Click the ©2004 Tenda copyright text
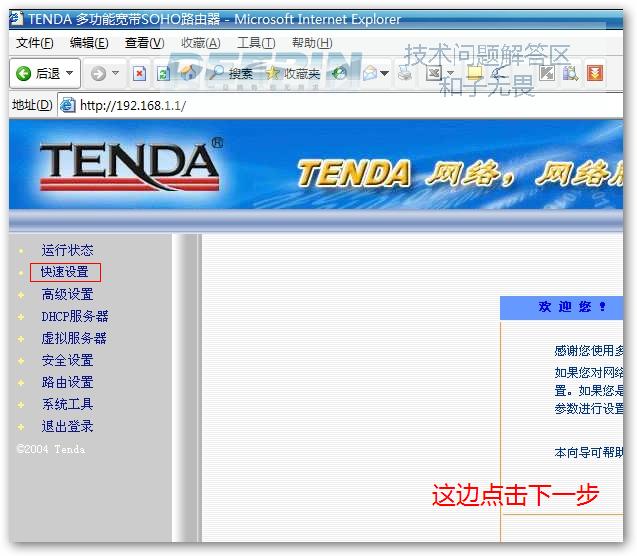 51,449
